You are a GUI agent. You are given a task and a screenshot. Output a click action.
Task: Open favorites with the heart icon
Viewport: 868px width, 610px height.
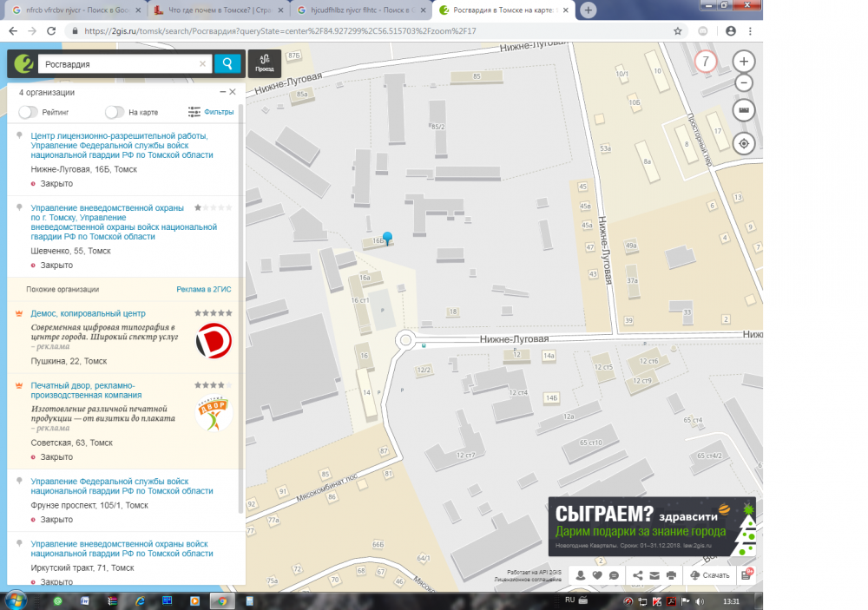click(x=597, y=575)
